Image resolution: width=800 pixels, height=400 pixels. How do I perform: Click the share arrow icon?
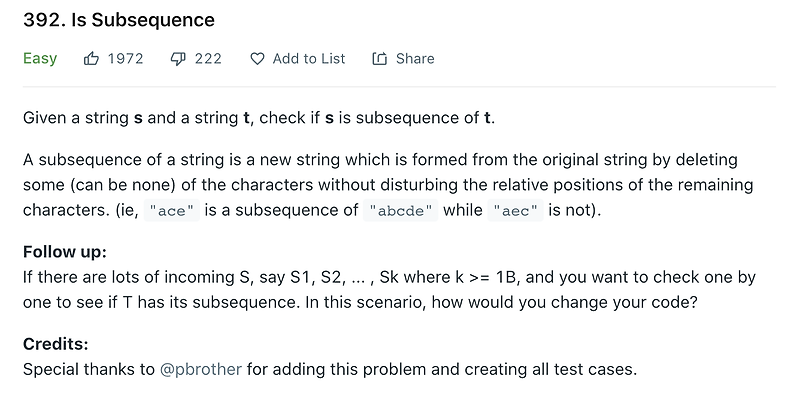tap(380, 59)
